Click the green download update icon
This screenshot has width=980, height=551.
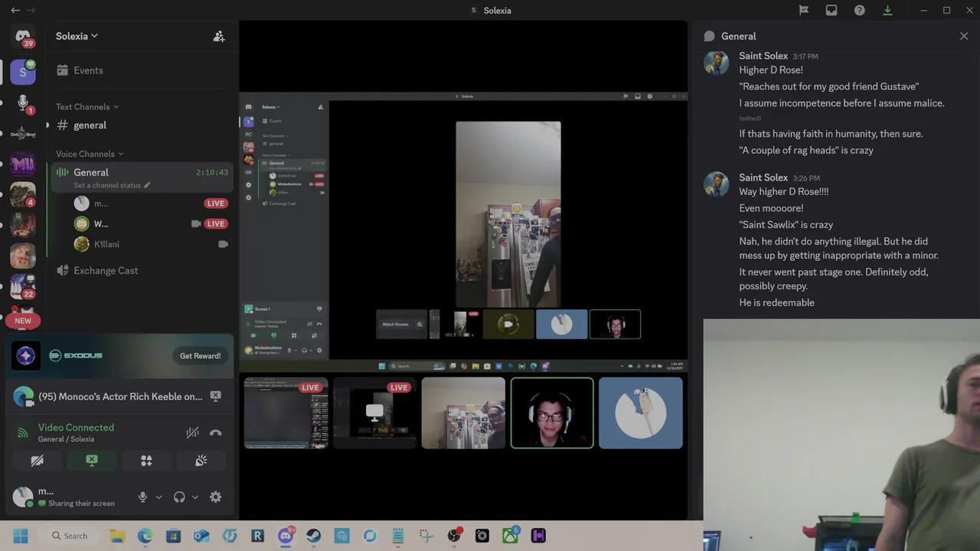coord(888,10)
